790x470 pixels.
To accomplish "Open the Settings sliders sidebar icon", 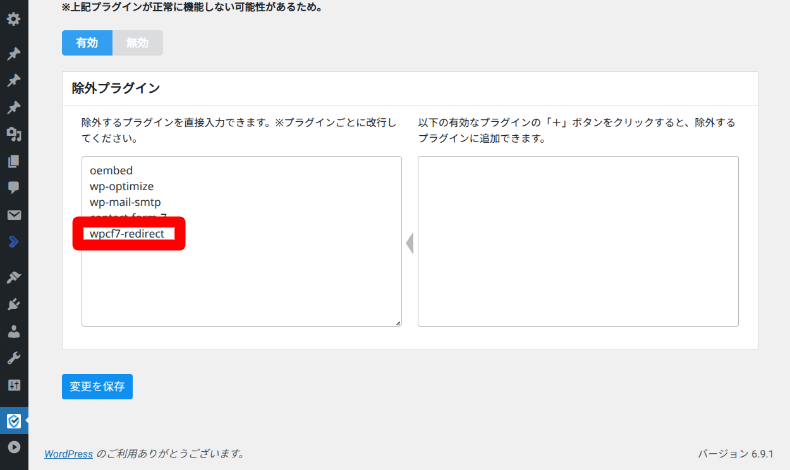I will (14, 385).
